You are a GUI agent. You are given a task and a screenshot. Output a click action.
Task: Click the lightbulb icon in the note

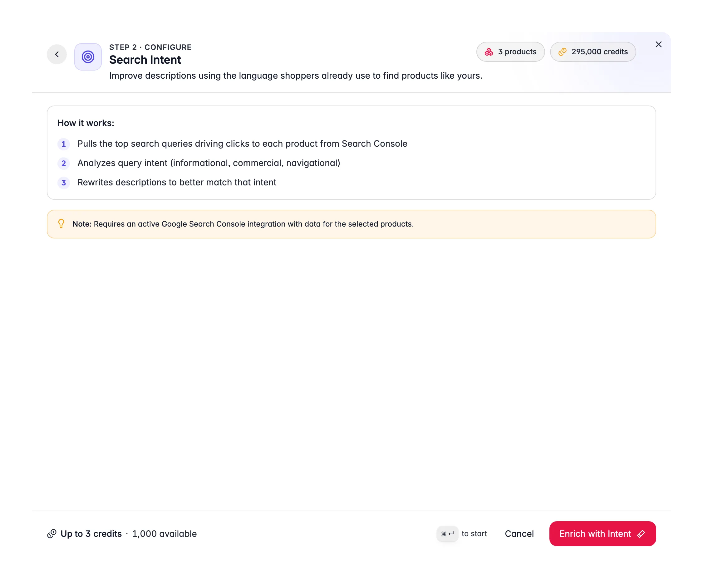(61, 223)
